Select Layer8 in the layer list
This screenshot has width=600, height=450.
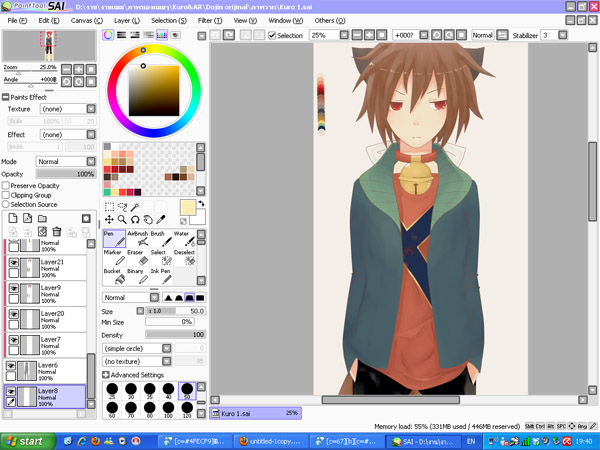[45, 397]
